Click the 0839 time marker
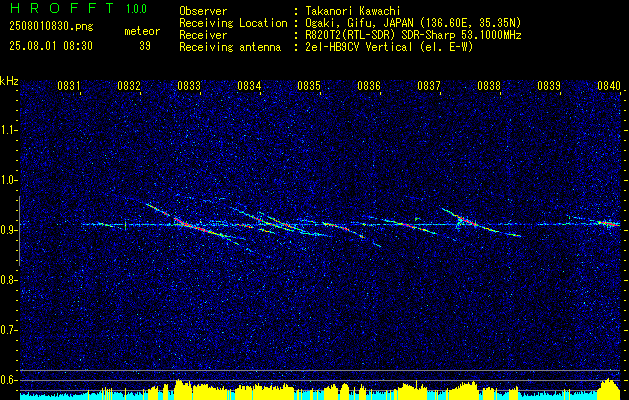 (549, 85)
